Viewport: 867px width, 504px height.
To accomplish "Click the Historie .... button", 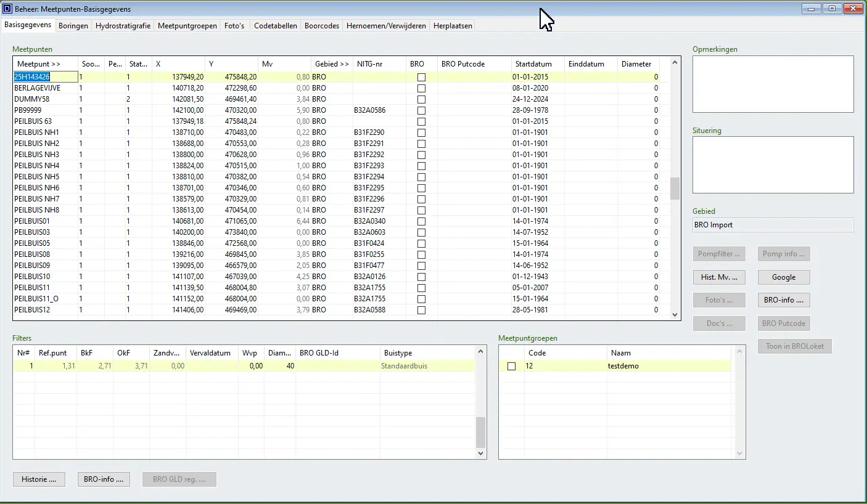I will (39, 479).
